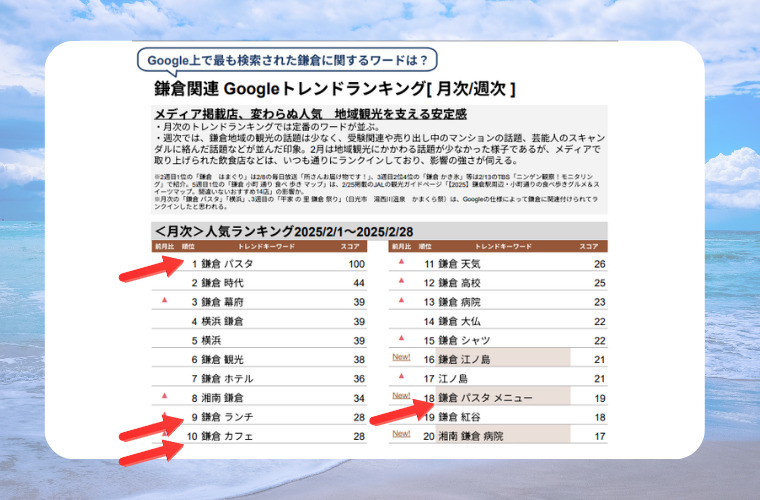Click the score 25 for 鎌倉 高校

point(600,283)
